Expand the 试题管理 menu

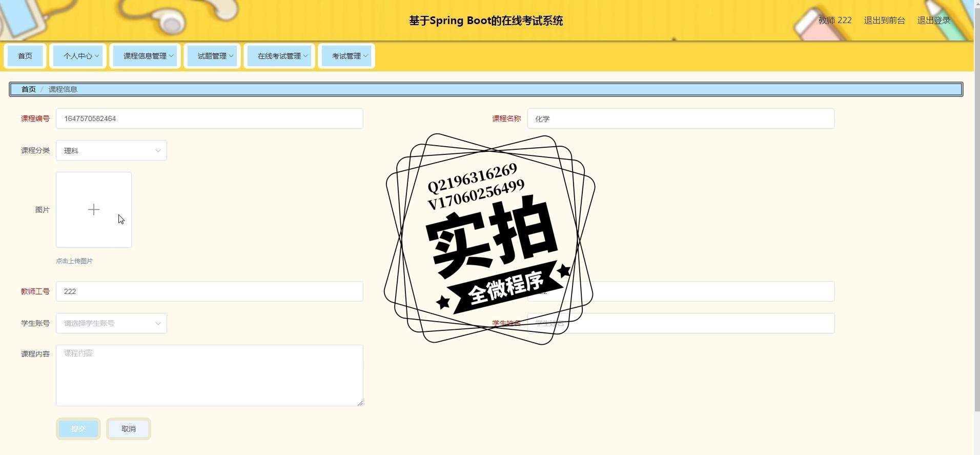212,56
